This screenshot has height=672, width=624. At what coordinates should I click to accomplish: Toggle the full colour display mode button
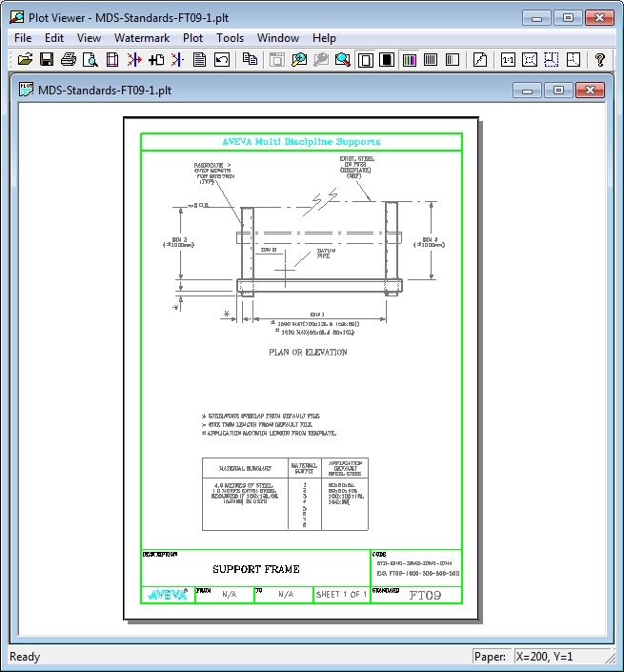click(410, 59)
